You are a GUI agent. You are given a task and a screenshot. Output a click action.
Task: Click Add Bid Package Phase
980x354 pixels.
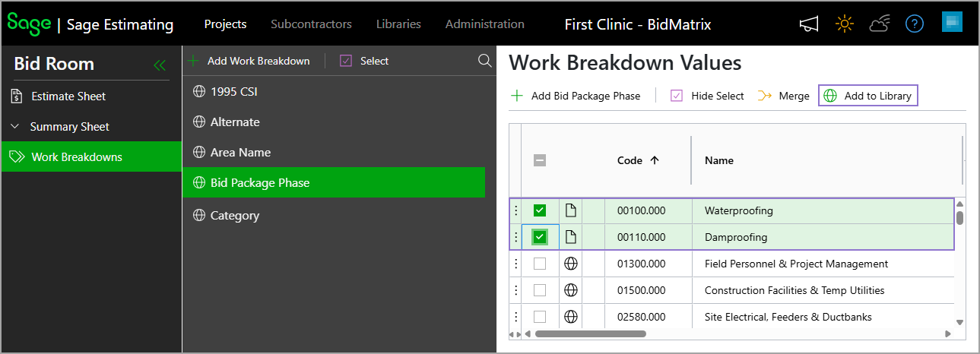(x=576, y=96)
